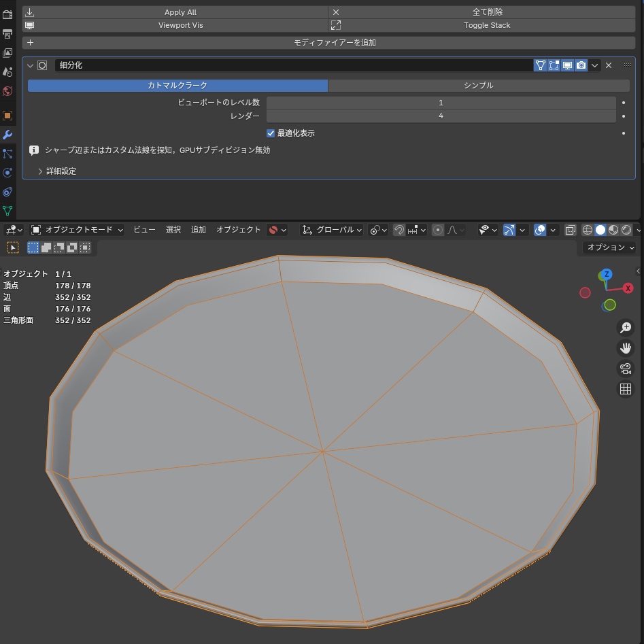
Task: Open the Render properties tab
Action: point(7,15)
